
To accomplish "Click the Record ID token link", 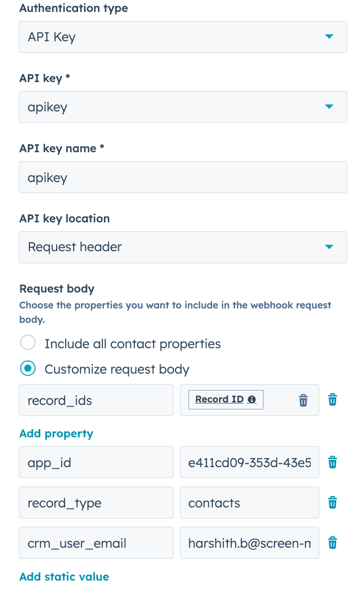I will 220,399.
